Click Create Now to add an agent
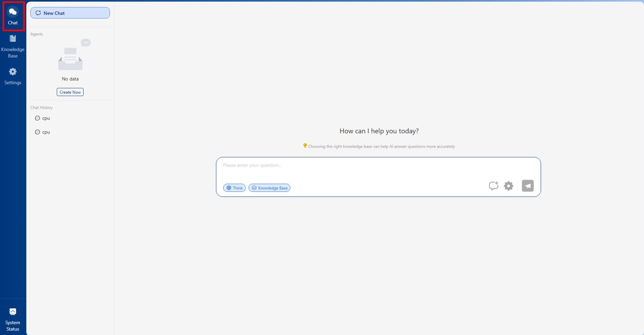This screenshot has height=335, width=644. click(x=70, y=92)
